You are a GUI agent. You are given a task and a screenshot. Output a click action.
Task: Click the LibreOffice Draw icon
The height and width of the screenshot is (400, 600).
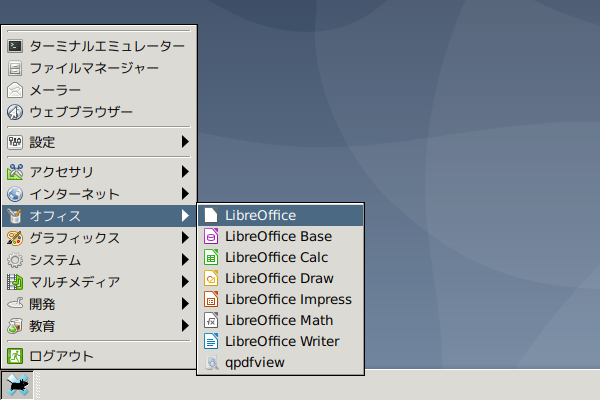click(211, 278)
